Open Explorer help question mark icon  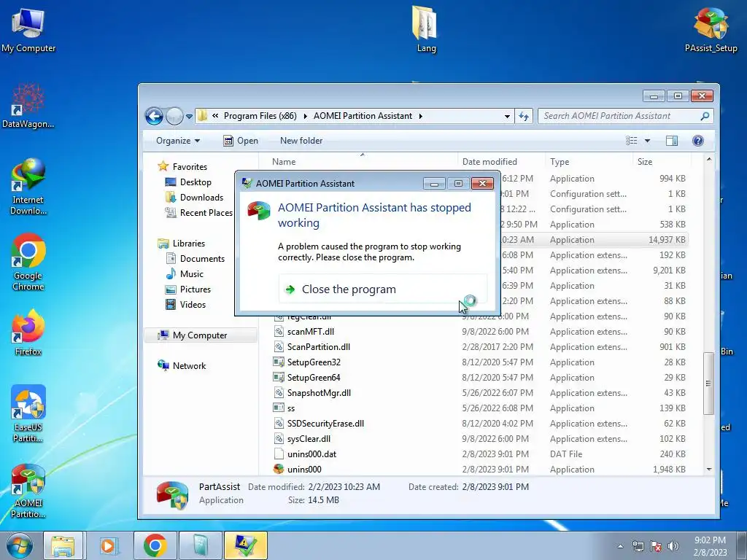pyautogui.click(x=698, y=141)
